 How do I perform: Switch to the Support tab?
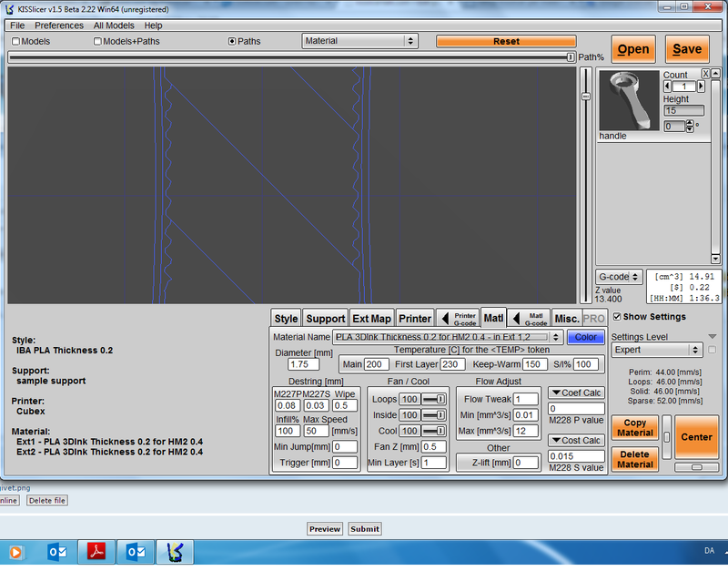pyautogui.click(x=326, y=319)
